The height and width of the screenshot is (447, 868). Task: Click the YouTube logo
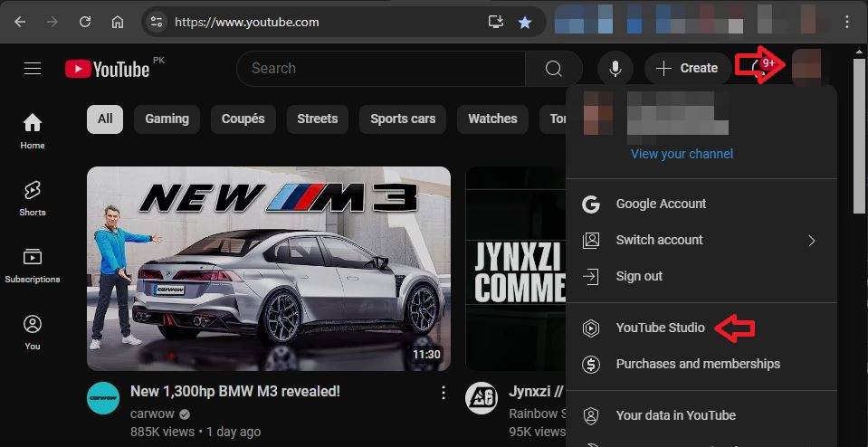108,69
